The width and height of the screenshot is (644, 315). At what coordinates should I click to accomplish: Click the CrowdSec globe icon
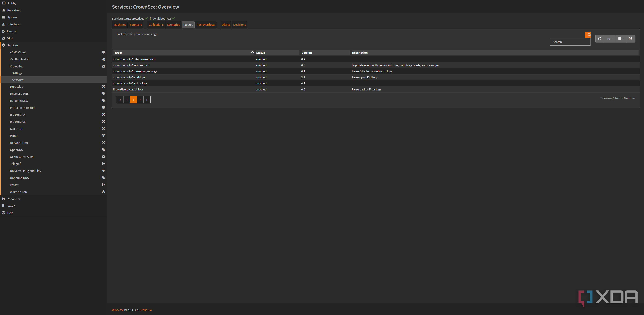tap(104, 66)
